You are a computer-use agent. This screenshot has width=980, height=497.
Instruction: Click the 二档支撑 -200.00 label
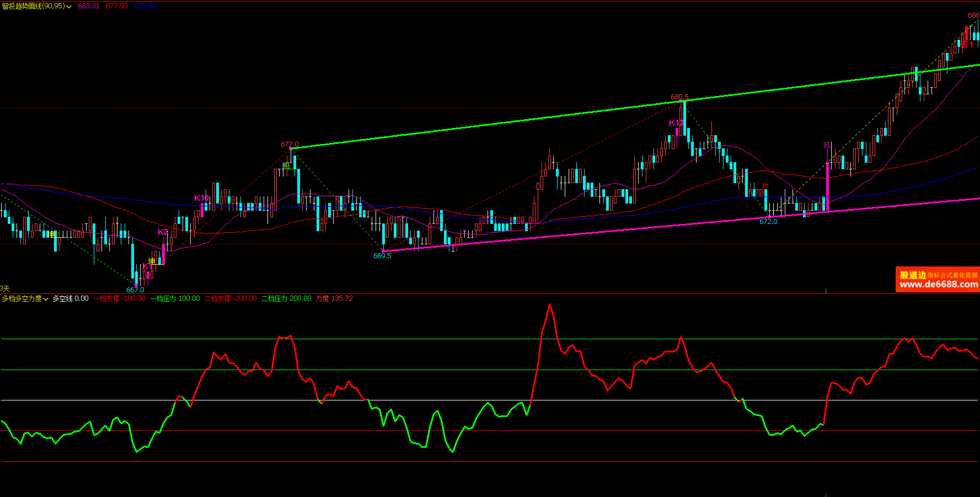click(x=231, y=298)
